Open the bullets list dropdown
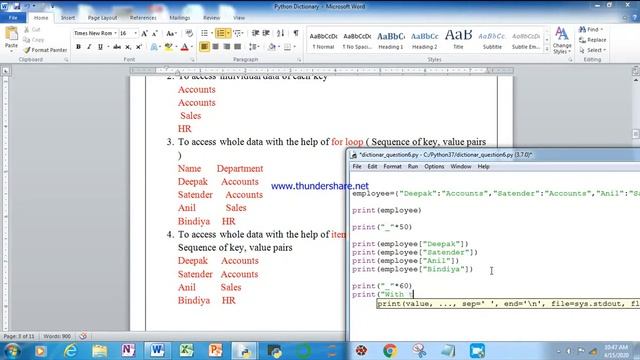640x360 pixels. click(x=212, y=33)
